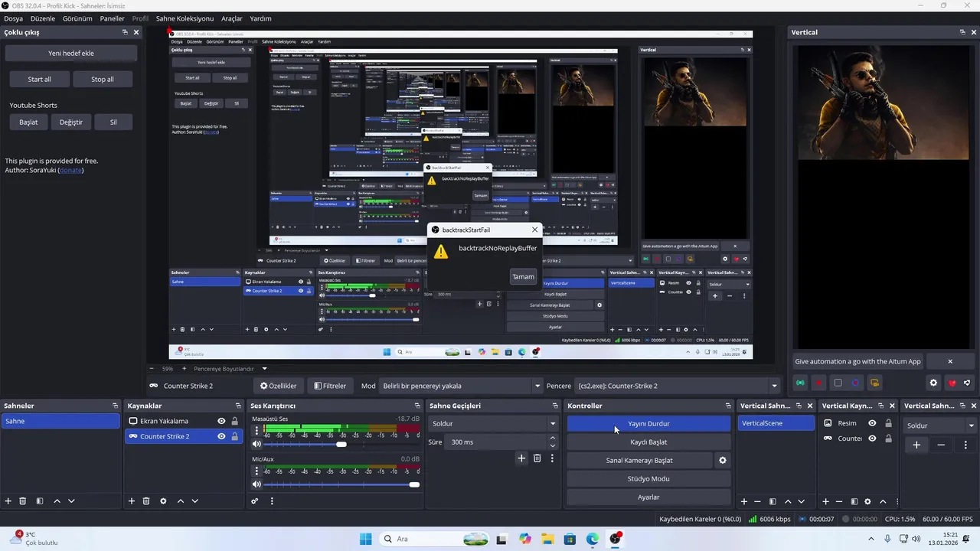The width and height of the screenshot is (980, 551).
Task: Mute Masaüstü Ses speaker icon
Action: 256,444
